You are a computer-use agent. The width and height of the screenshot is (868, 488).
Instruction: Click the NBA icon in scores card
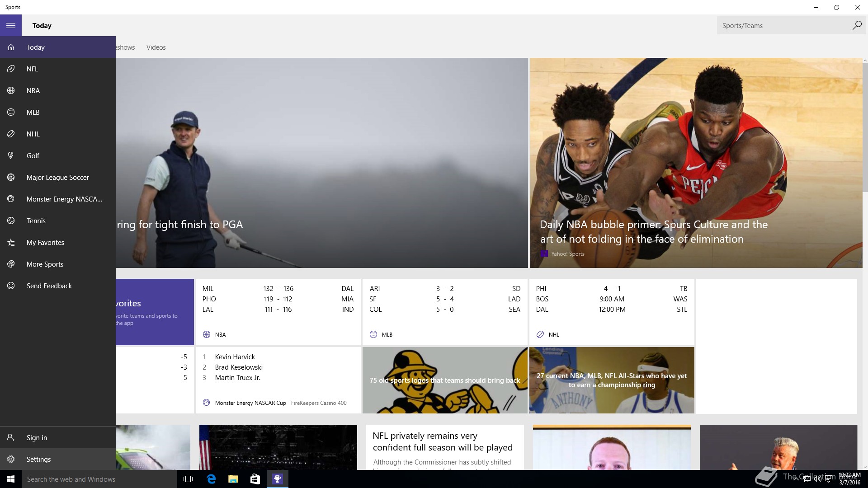point(207,335)
